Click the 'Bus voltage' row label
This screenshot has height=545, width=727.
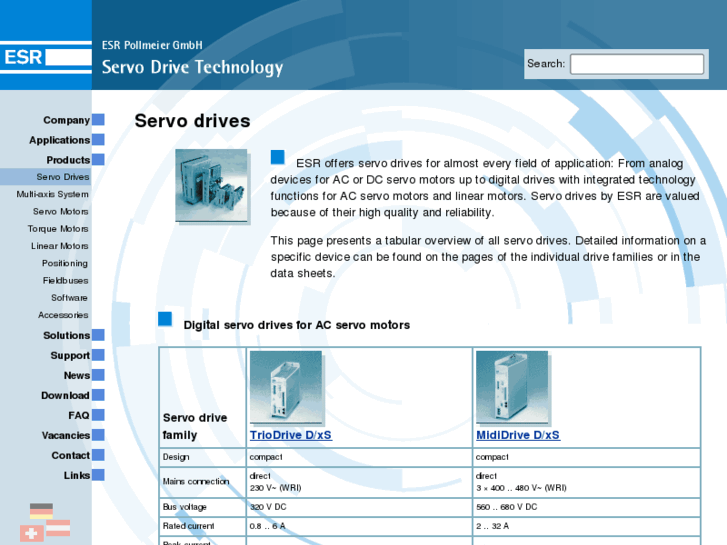pyautogui.click(x=185, y=507)
